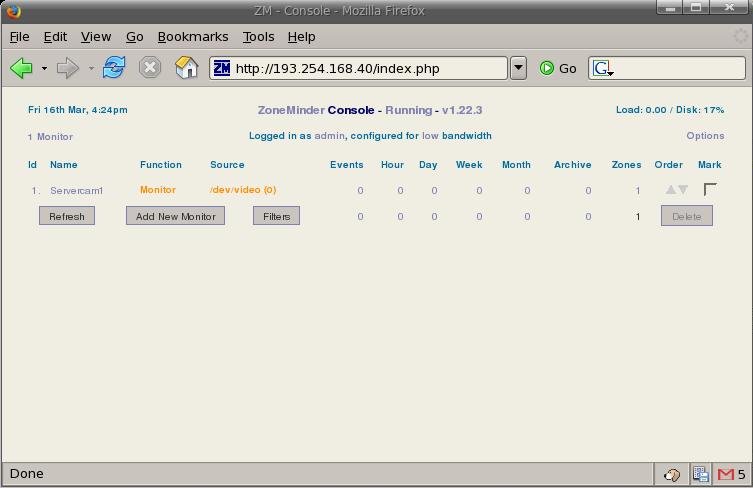Viewport: 753px width, 488px height.
Task: Open the Filters button
Action: (x=277, y=216)
